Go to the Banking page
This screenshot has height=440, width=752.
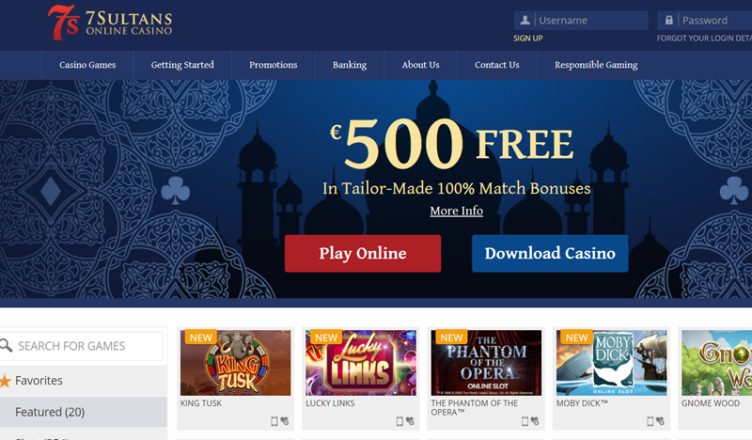tap(349, 65)
